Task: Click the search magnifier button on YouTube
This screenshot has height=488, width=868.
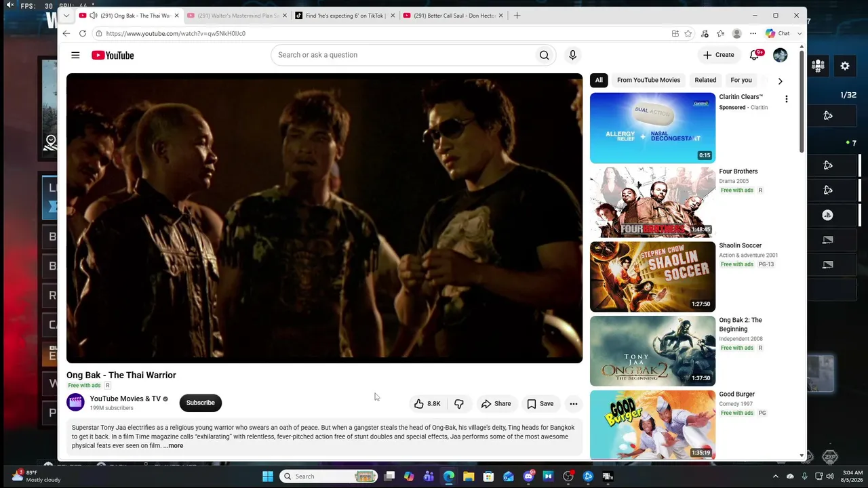Action: tap(544, 55)
